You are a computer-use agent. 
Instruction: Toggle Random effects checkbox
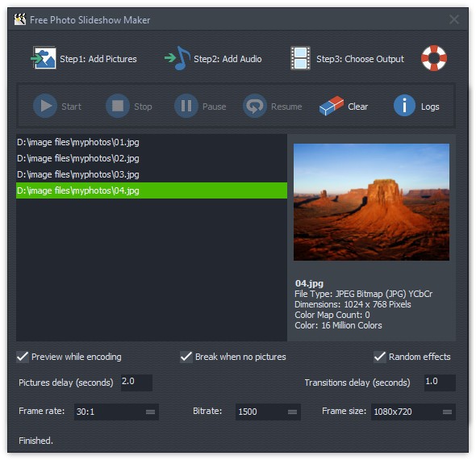[x=380, y=357]
